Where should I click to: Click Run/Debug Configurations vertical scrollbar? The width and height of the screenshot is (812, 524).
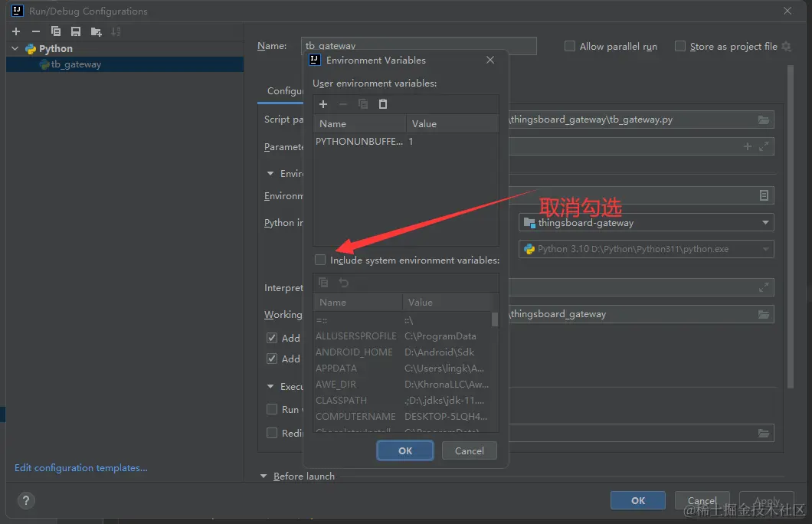(791, 226)
